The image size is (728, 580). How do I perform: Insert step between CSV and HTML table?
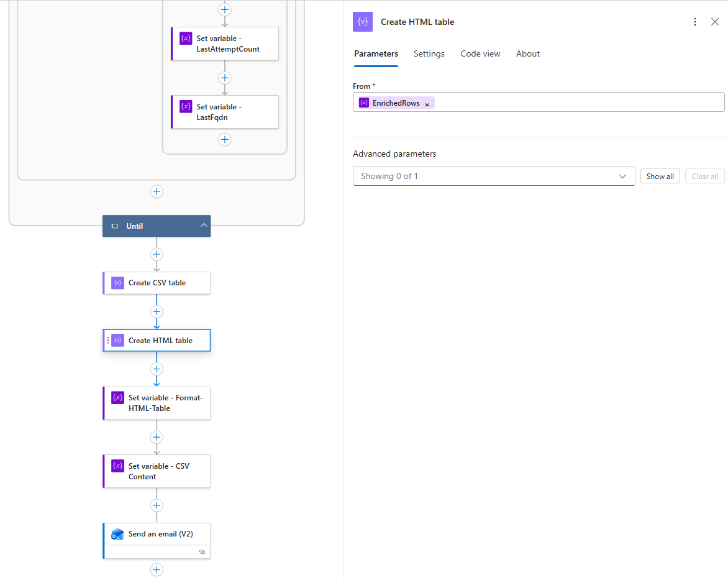(157, 311)
